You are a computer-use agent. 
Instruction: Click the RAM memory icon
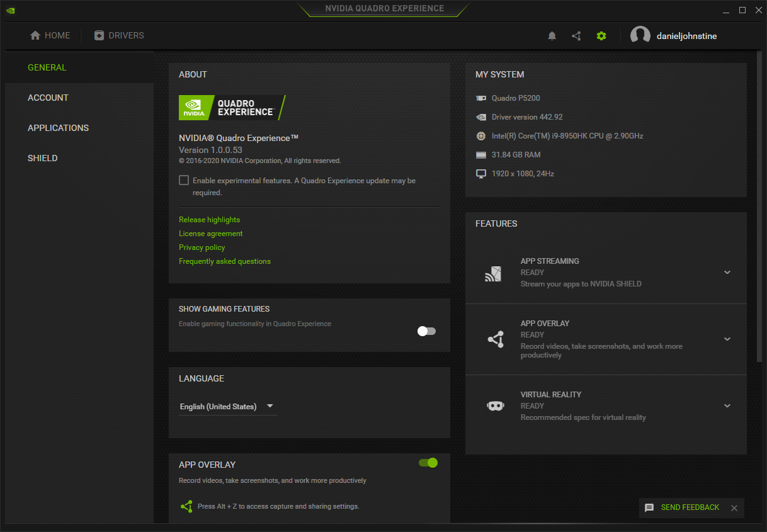pyautogui.click(x=481, y=155)
